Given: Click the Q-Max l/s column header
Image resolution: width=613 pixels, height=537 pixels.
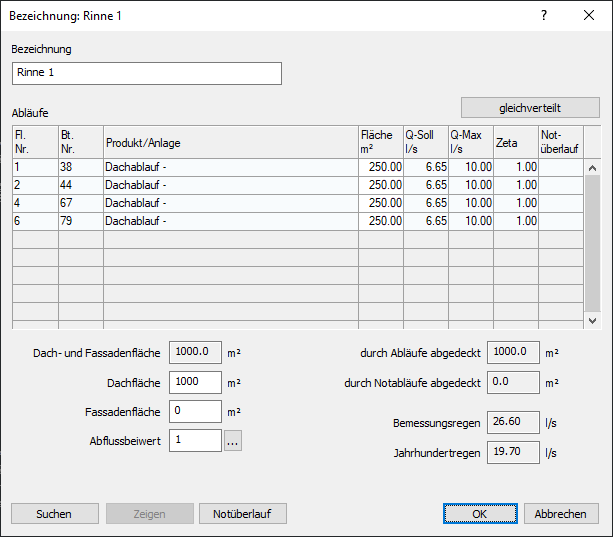Looking at the screenshot, I should pyautogui.click(x=471, y=142).
